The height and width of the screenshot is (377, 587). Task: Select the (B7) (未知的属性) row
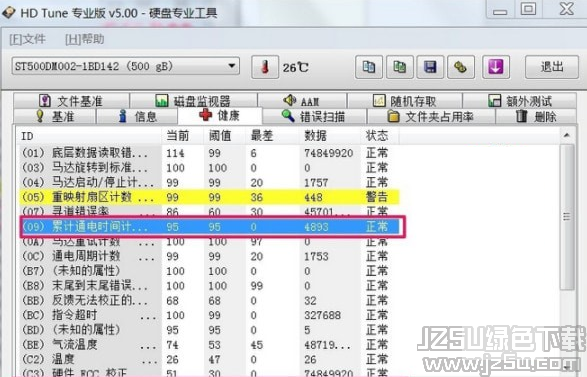(210, 271)
